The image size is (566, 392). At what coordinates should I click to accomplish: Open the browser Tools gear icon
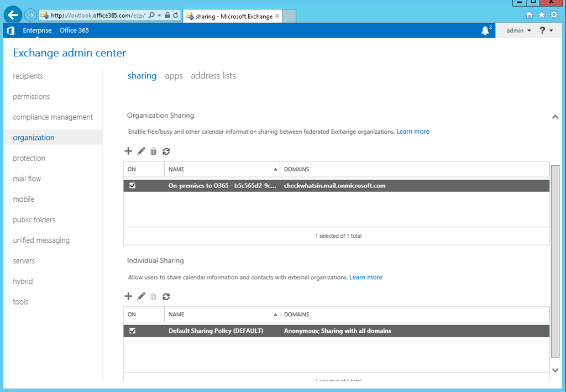[554, 15]
